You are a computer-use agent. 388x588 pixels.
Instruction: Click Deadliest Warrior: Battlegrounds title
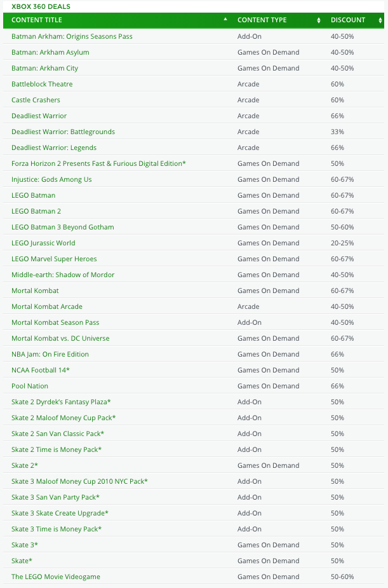coord(63,132)
